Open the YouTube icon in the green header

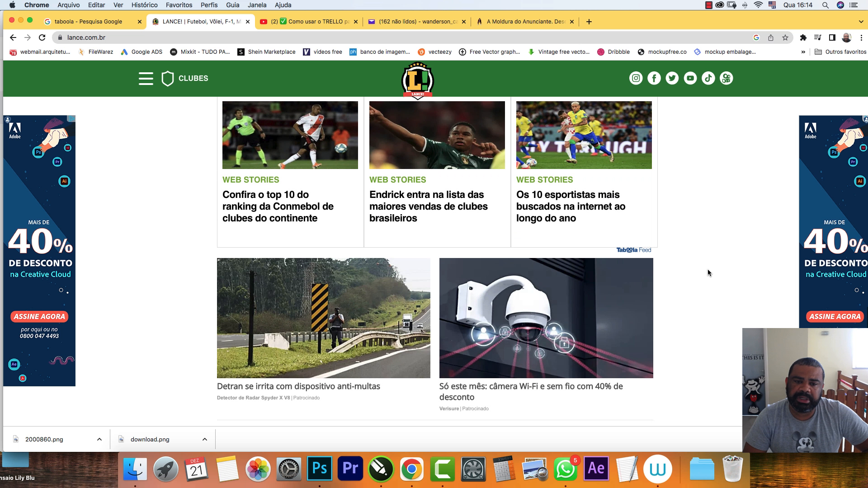coord(690,78)
